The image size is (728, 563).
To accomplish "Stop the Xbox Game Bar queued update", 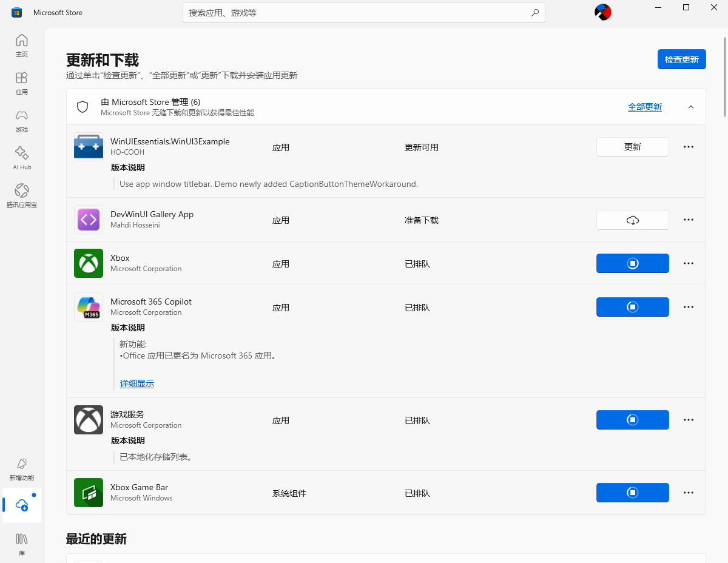I will point(633,493).
